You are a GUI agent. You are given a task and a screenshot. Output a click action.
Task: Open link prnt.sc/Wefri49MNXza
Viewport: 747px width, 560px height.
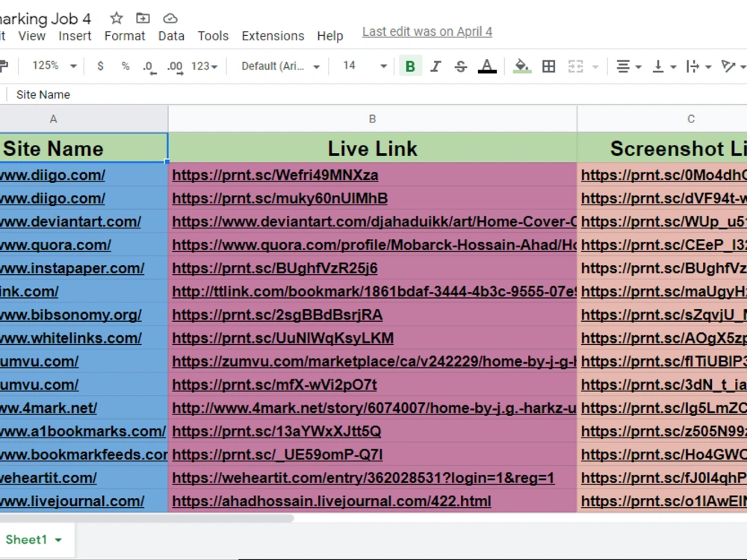pyautogui.click(x=275, y=175)
